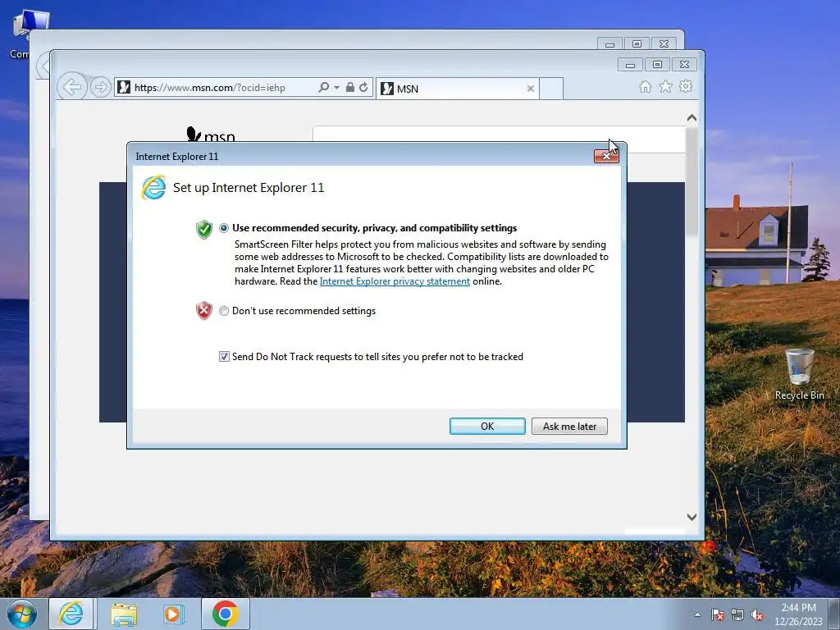Open the Windows Start button
This screenshot has height=630, width=840.
coord(21,614)
